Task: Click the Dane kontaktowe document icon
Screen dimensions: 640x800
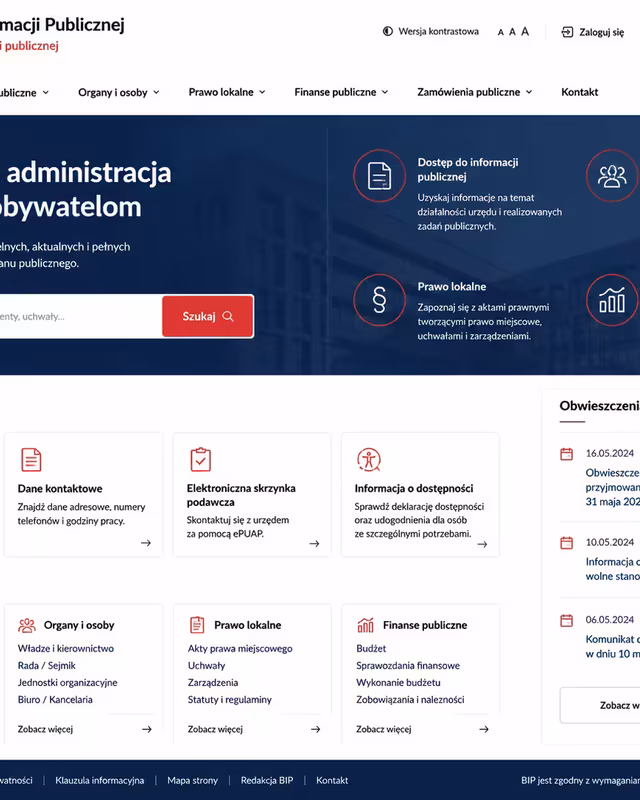Action: 31,460
